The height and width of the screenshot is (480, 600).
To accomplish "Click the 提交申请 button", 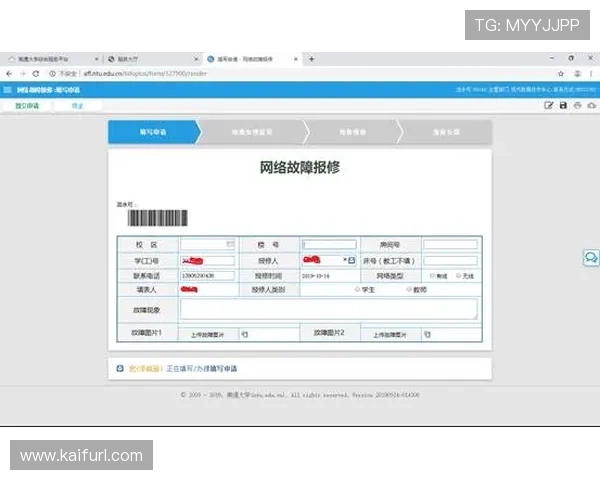I will tap(27, 106).
